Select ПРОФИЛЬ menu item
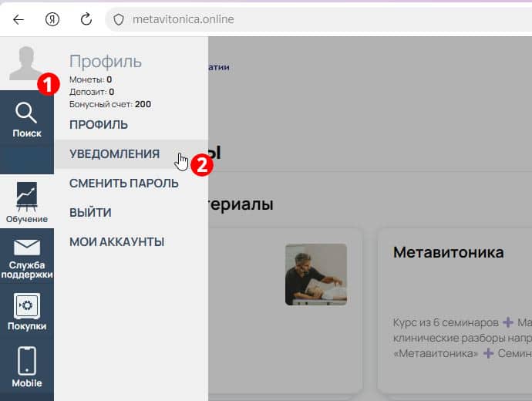This screenshot has height=401, width=532. point(99,125)
